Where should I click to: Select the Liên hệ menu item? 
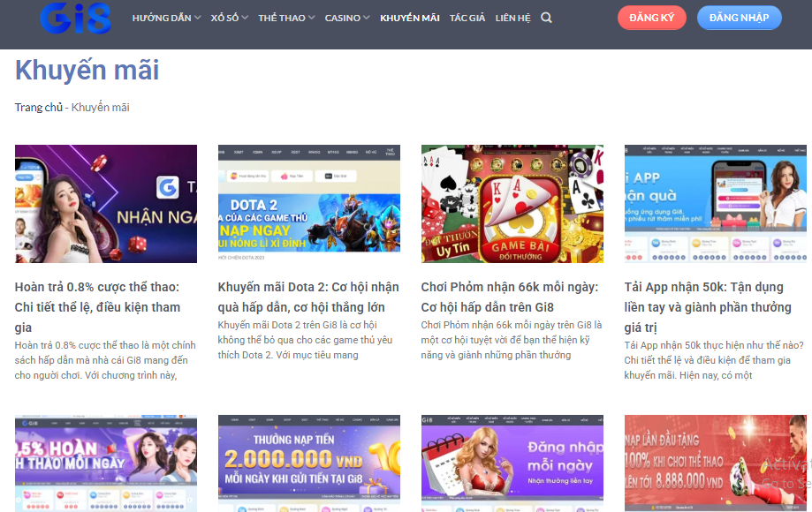pos(512,18)
